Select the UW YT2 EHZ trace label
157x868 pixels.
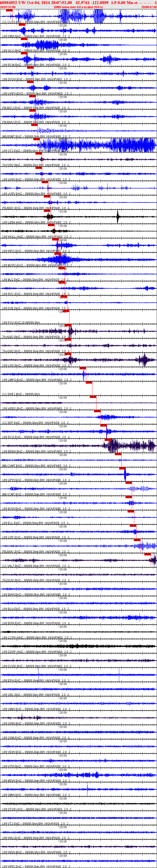pyautogui.click(x=36, y=824)
